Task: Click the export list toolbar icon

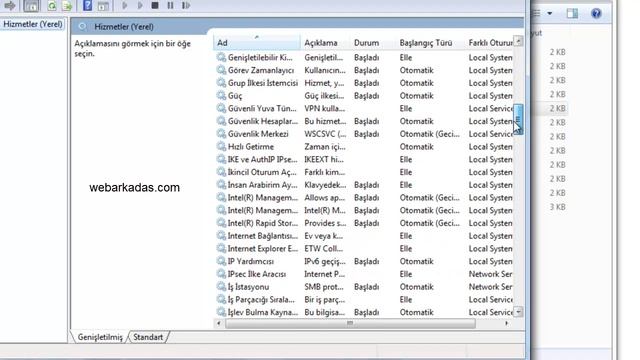Action: point(67,6)
